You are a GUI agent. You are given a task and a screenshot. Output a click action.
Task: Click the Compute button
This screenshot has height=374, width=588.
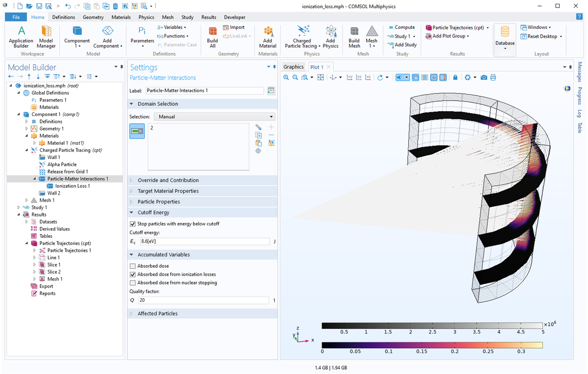click(x=401, y=27)
